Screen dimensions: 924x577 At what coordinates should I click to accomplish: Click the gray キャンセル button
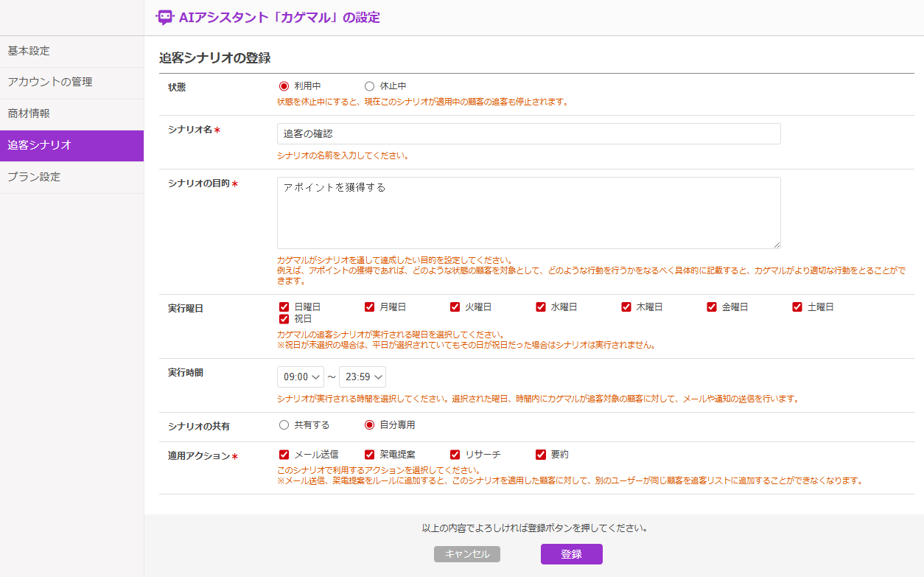coord(467,554)
